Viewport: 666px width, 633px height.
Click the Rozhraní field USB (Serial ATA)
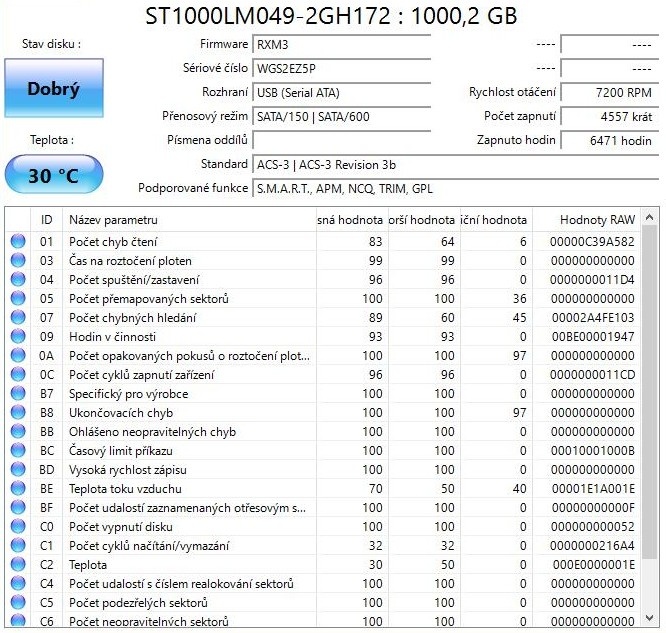point(341,93)
